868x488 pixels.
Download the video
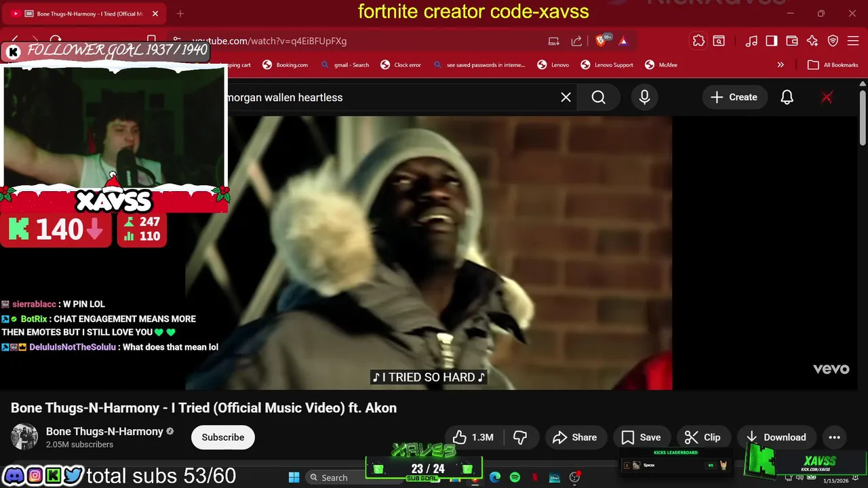click(776, 437)
